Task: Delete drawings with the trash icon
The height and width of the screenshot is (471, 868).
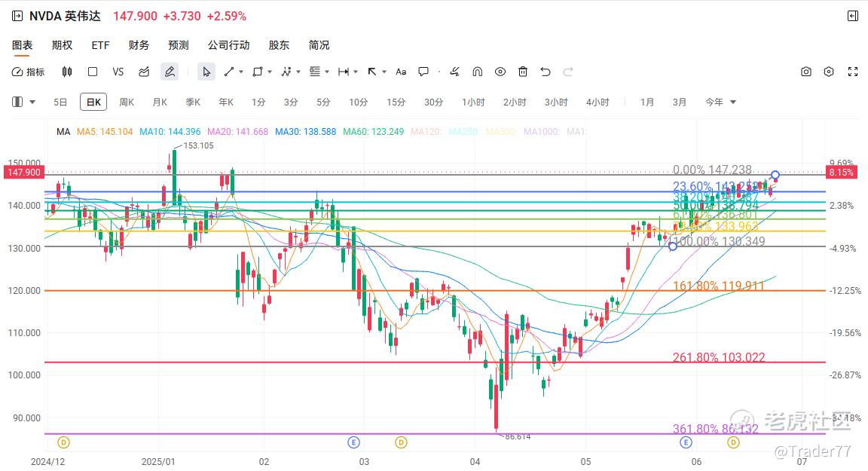Action: (523, 72)
